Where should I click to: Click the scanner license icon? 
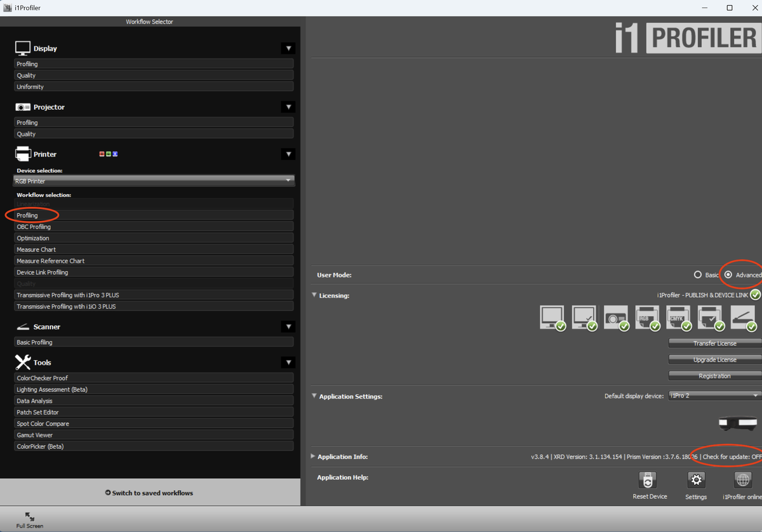point(742,317)
